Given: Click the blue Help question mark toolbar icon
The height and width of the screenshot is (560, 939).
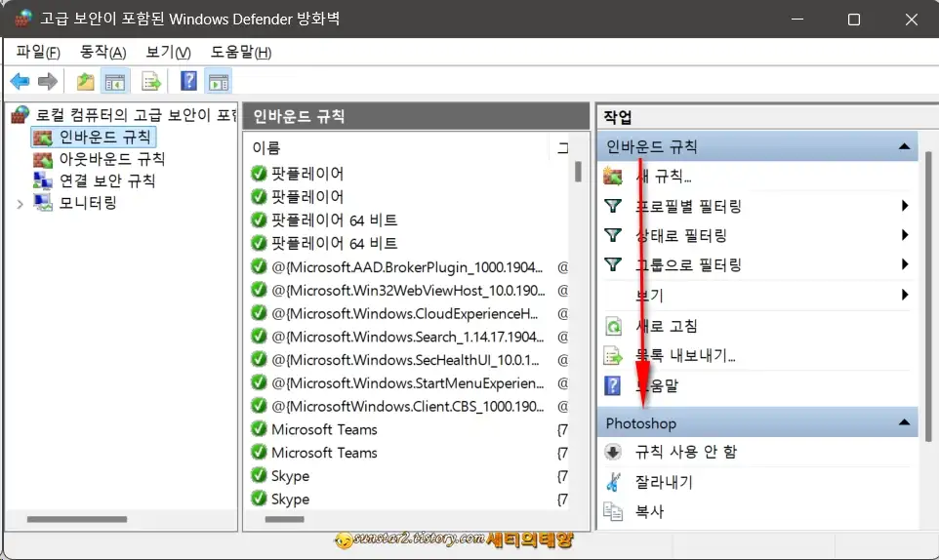Looking at the screenshot, I should pos(188,81).
